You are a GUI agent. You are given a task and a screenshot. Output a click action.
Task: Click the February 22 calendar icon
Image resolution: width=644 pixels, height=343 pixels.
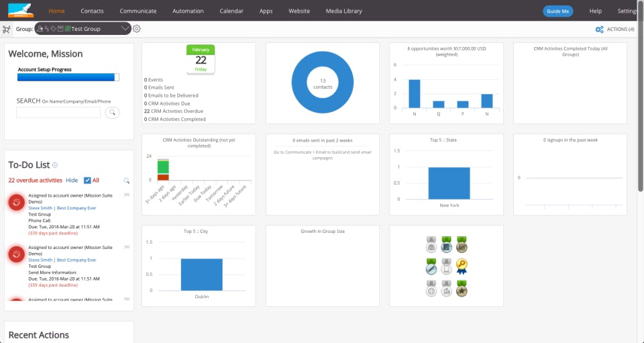coord(201,60)
